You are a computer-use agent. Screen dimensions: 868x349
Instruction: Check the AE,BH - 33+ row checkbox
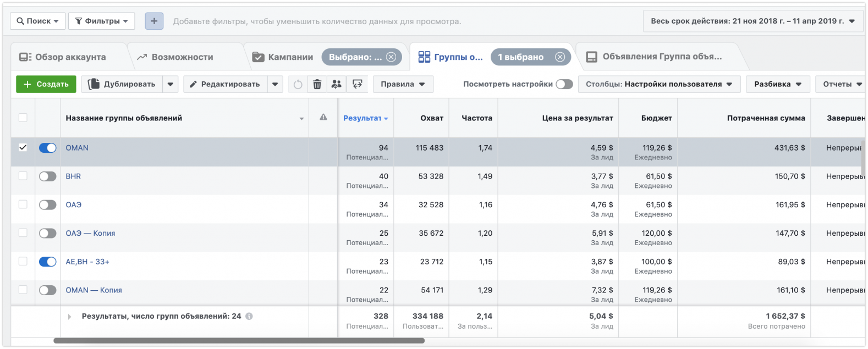tap(23, 262)
